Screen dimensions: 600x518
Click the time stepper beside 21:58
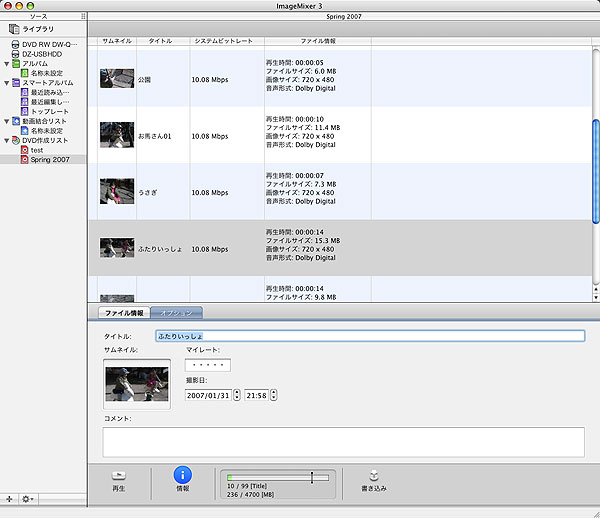coord(274,394)
